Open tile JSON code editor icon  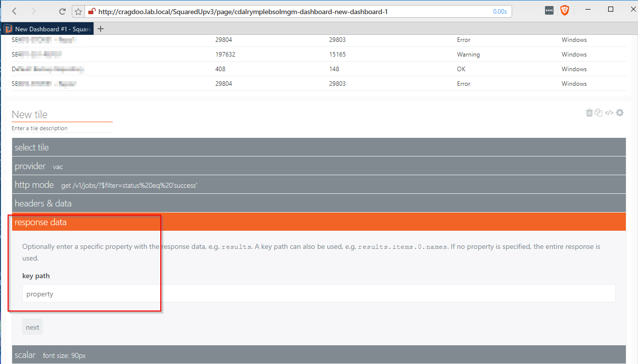(x=609, y=113)
